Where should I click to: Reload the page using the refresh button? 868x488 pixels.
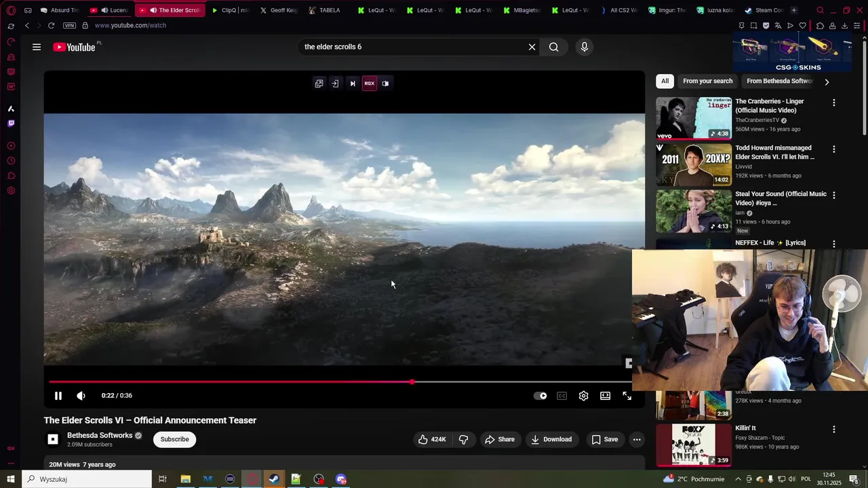coord(51,25)
